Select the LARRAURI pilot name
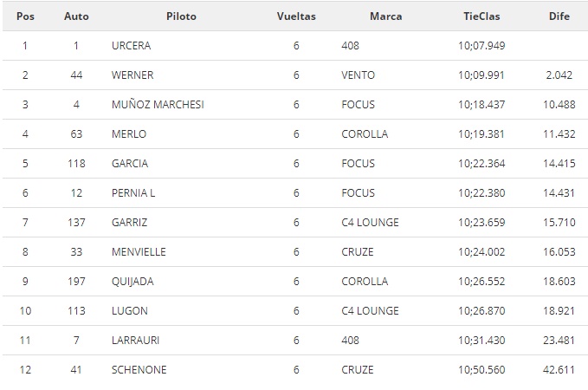 click(x=135, y=340)
